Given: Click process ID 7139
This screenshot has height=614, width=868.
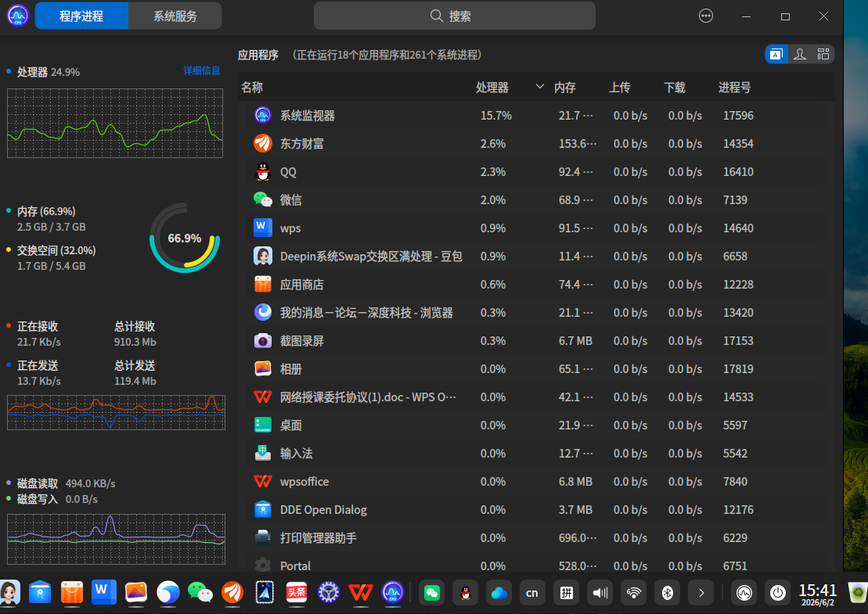Looking at the screenshot, I should (735, 200).
